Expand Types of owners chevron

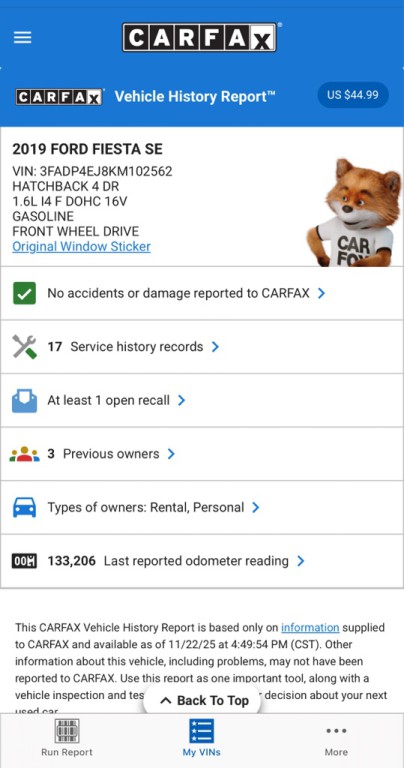[x=256, y=507]
